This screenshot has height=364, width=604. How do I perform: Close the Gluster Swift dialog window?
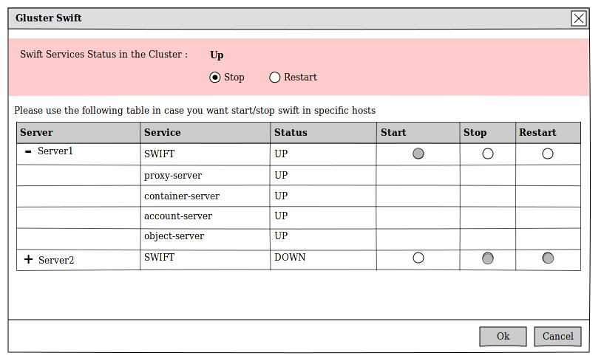(579, 18)
